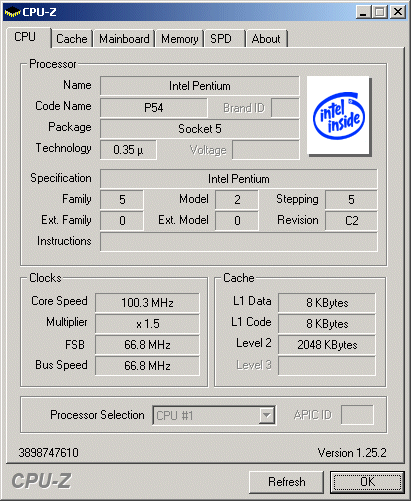Viewport: 411px width, 501px height.
Task: Click the Code Name field P54
Action: point(154,108)
